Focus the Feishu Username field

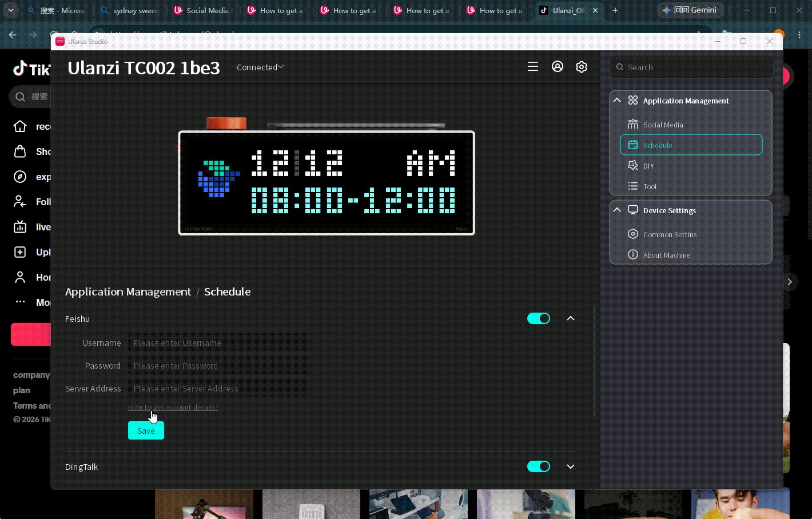(x=219, y=342)
